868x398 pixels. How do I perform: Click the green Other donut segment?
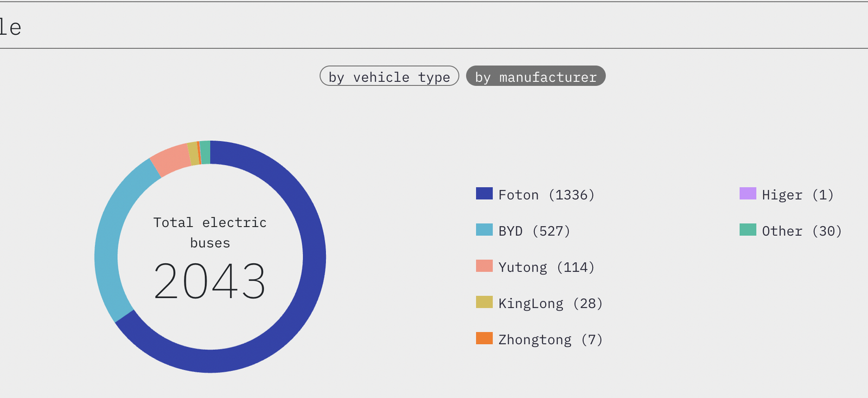coord(205,152)
